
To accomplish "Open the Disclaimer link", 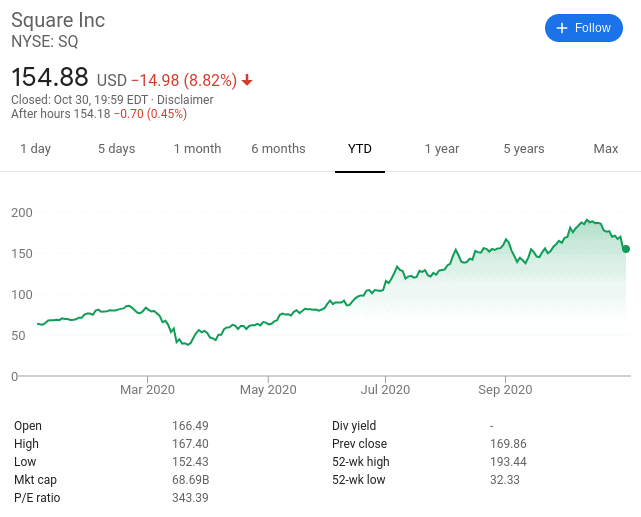I will click(185, 100).
